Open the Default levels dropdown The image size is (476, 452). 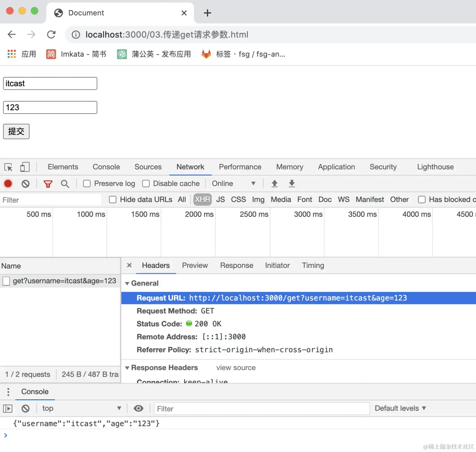click(x=400, y=409)
